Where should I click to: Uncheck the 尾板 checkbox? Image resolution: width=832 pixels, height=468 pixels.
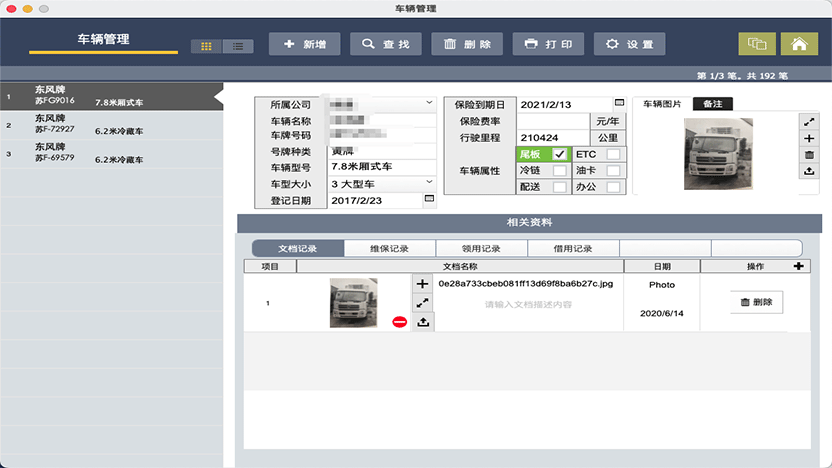click(559, 154)
